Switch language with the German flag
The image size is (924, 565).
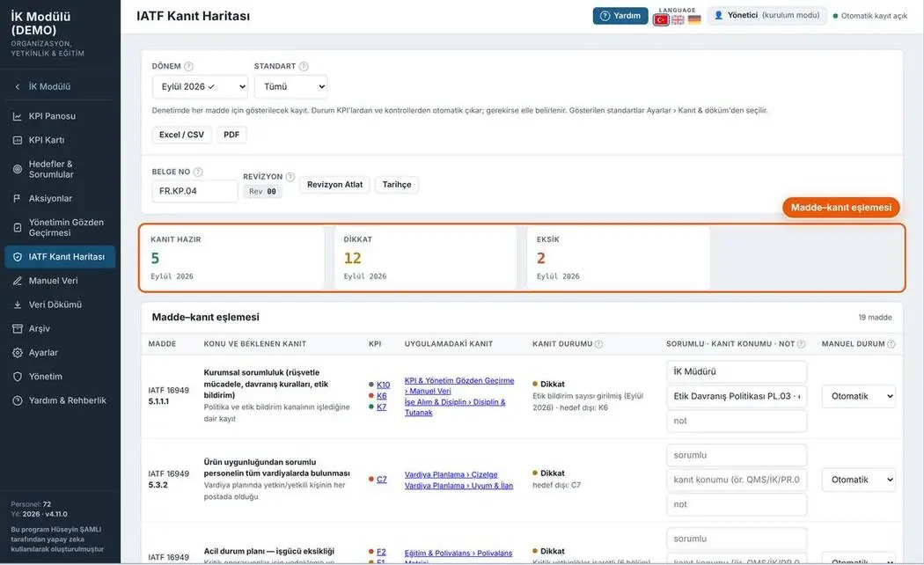coord(694,20)
